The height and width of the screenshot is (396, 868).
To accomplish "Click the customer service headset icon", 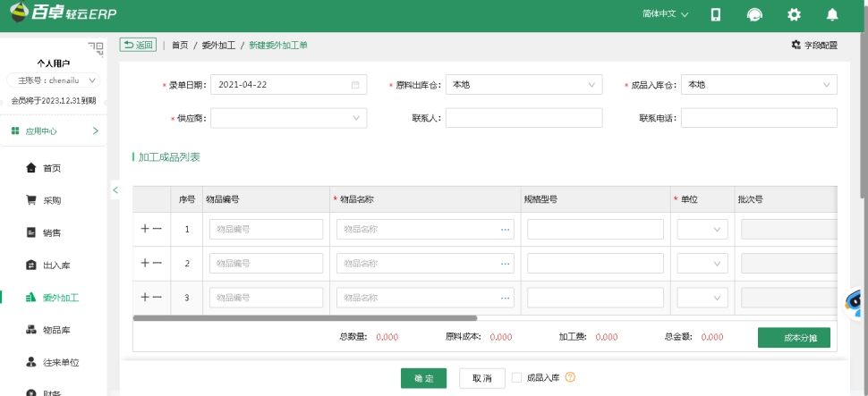I will [754, 15].
